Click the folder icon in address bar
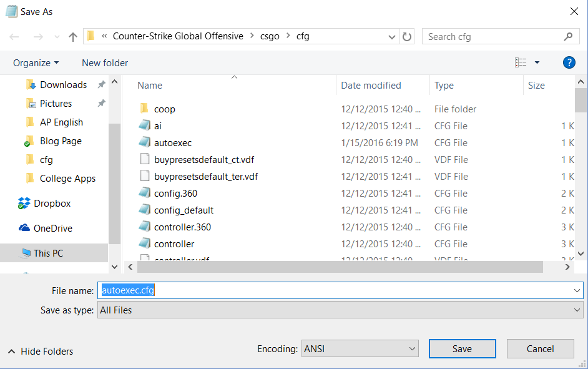Viewport: 588px width, 369px height. click(x=91, y=36)
